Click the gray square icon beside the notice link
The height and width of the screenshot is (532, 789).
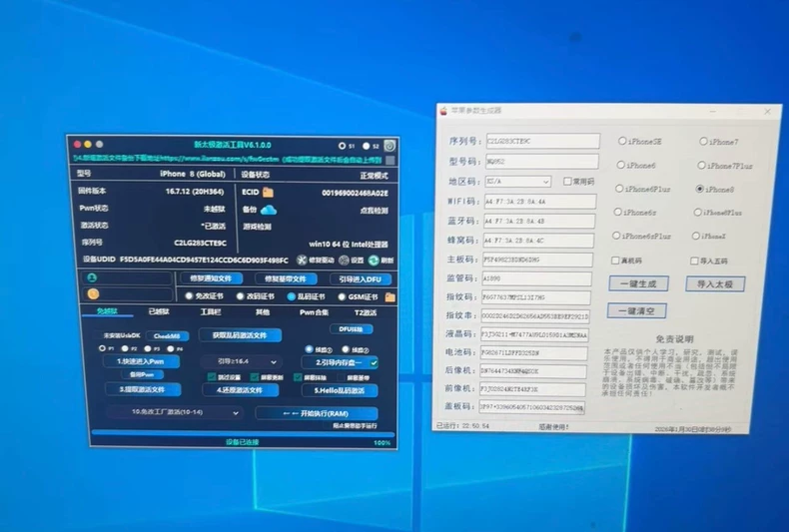click(x=390, y=160)
